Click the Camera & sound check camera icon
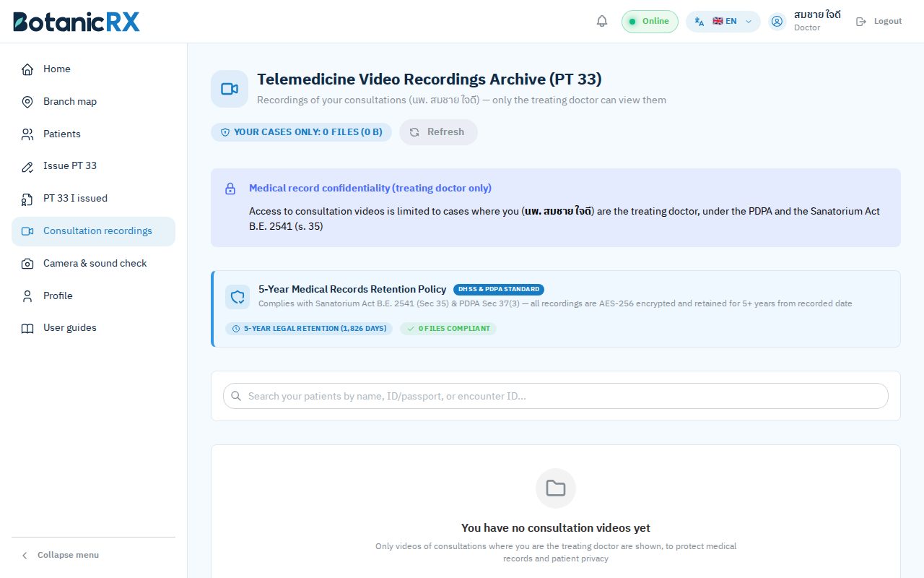 click(x=27, y=264)
